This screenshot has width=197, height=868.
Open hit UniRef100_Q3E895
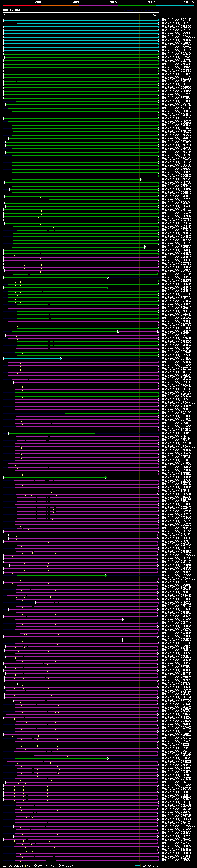click(177, 477)
